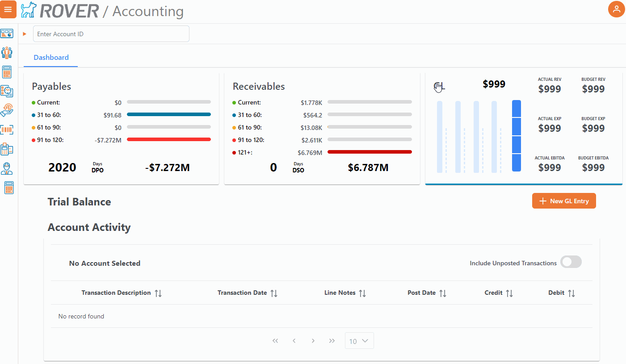Click the worker with hard hat icon
This screenshot has width=626, height=364.
[7, 168]
